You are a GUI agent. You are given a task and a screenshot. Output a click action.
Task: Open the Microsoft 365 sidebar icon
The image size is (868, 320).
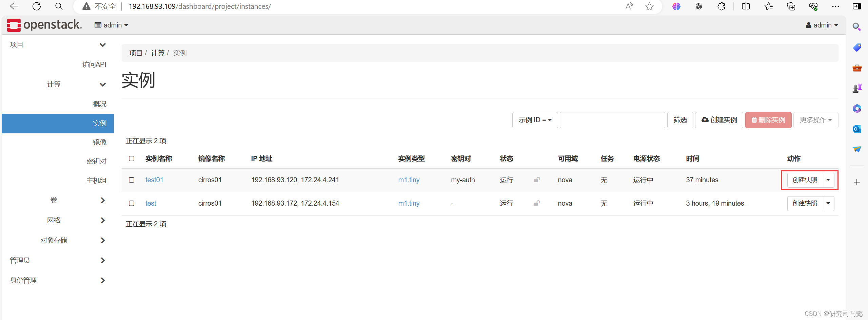coord(857,109)
